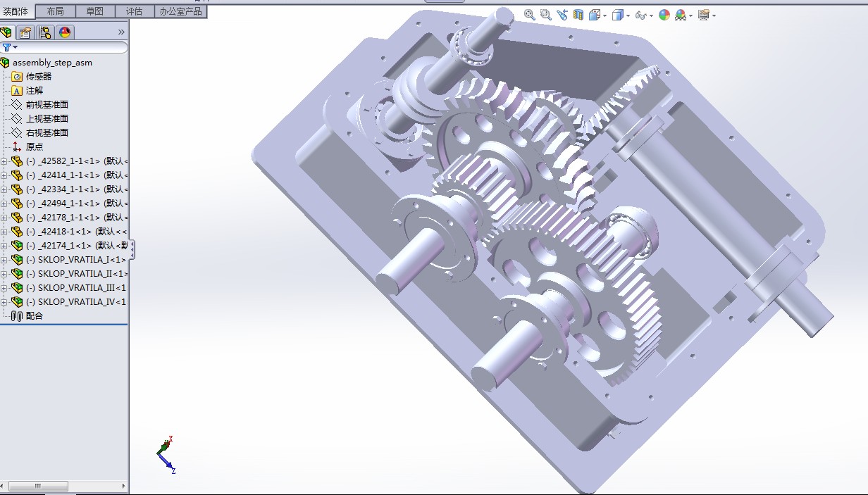This screenshot has height=495, width=868.
Task: Select 传感器 tree label
Action: 39,76
